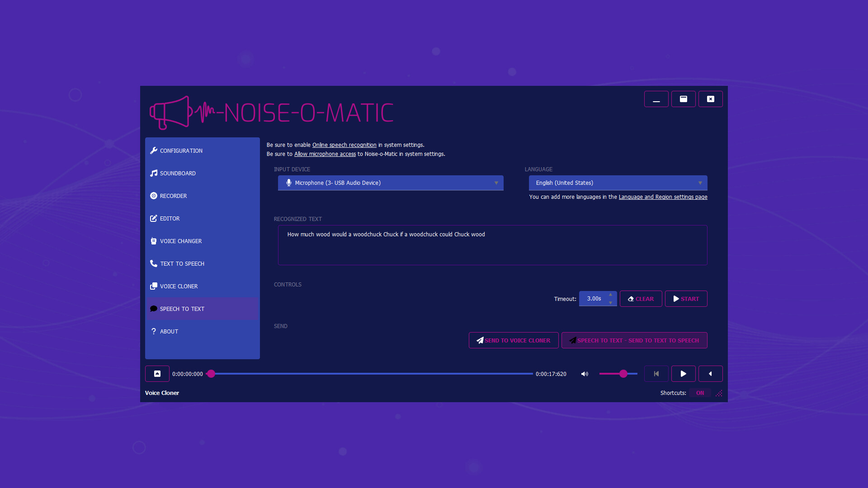Toggle Shortcuts off in the status bar
This screenshot has height=488, width=868.
(x=700, y=393)
